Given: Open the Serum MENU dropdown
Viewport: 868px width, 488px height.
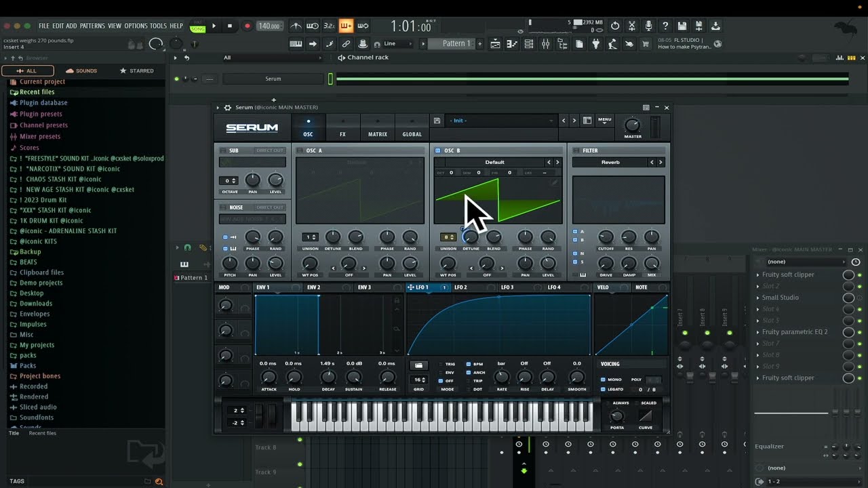Looking at the screenshot, I should click(x=604, y=121).
